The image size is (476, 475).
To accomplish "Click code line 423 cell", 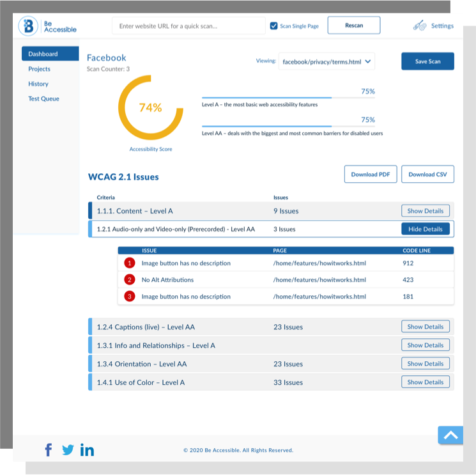I will (408, 280).
